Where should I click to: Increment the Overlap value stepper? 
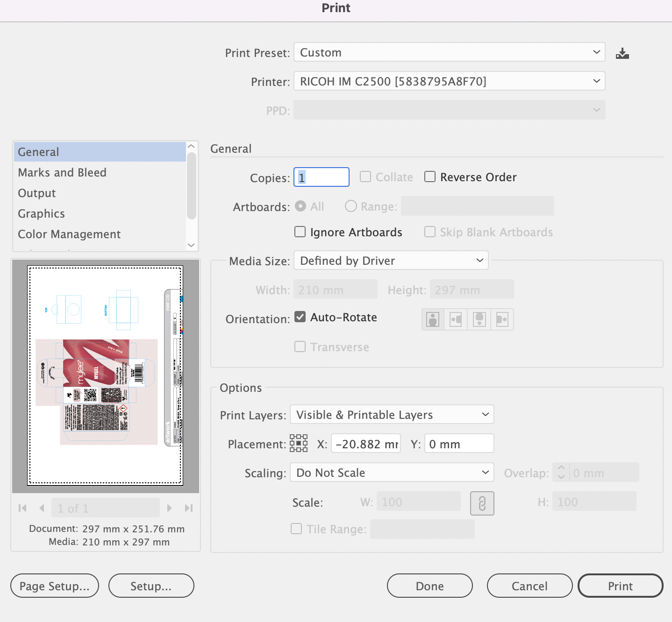tap(561, 469)
